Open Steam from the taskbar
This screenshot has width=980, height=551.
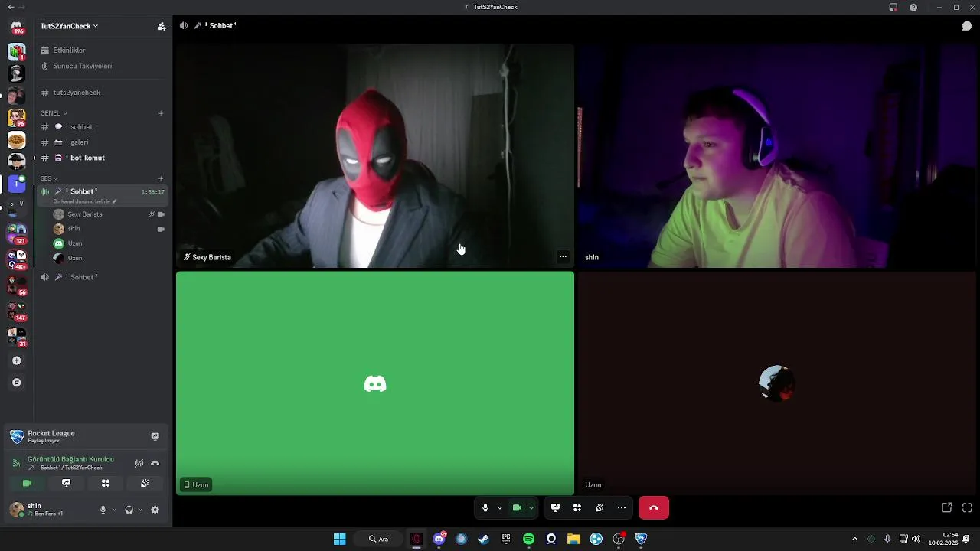click(x=483, y=539)
